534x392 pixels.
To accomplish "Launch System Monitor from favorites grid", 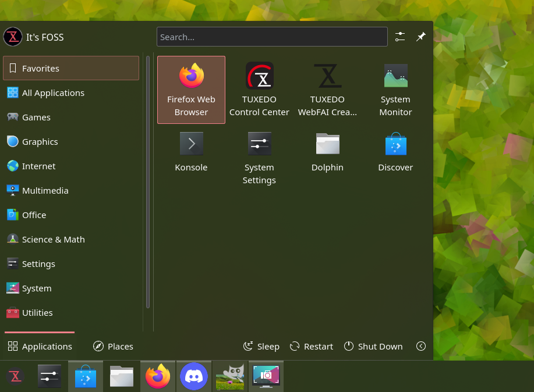I will (x=395, y=90).
